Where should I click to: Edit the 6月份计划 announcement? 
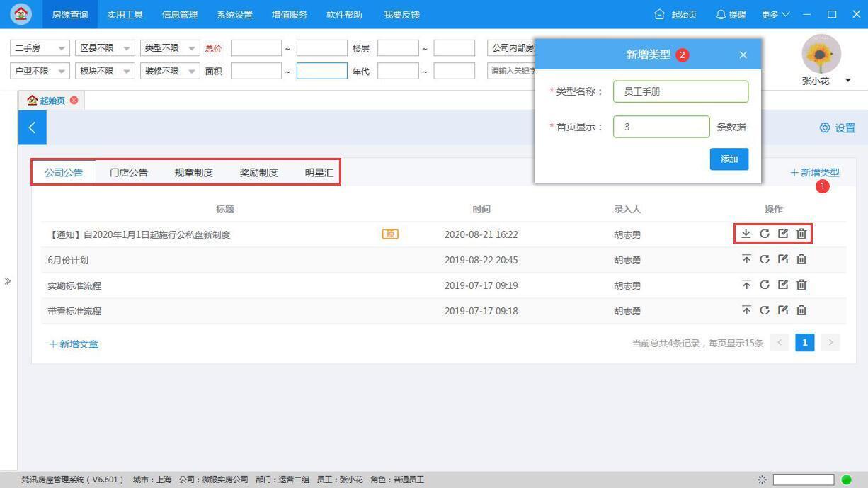(x=783, y=259)
